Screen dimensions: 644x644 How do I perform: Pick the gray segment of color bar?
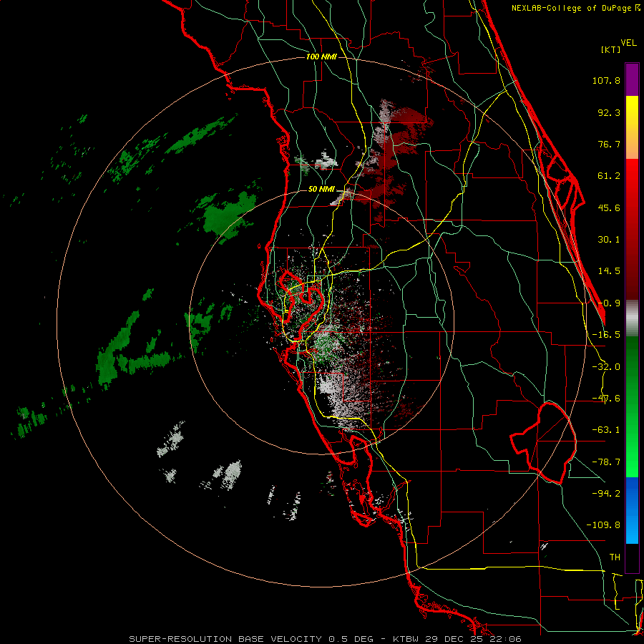pos(632,318)
